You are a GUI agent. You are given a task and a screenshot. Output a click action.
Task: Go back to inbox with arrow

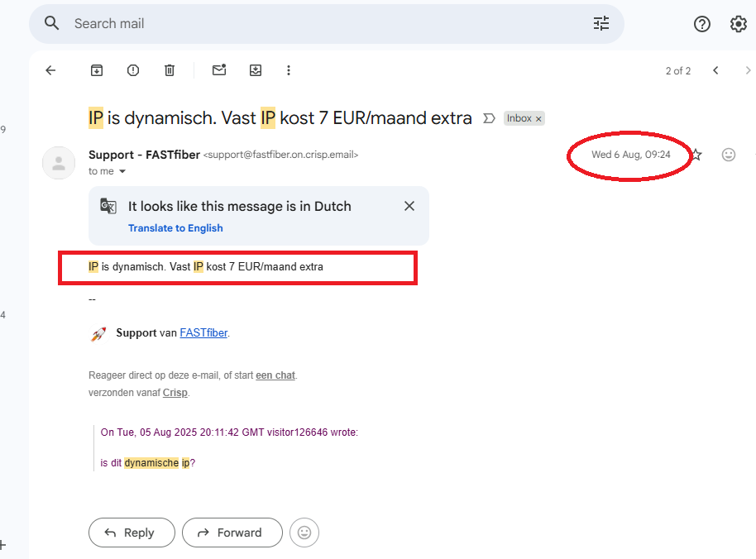coord(50,70)
